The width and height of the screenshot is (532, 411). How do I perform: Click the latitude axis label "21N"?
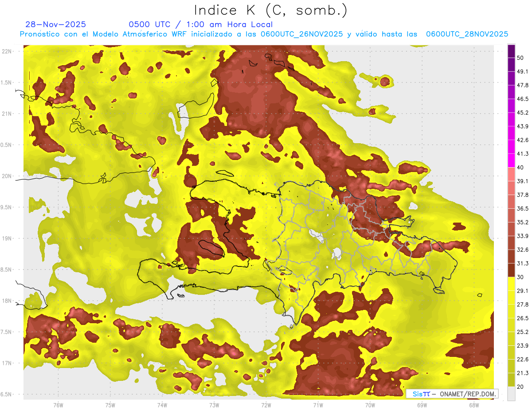point(7,114)
